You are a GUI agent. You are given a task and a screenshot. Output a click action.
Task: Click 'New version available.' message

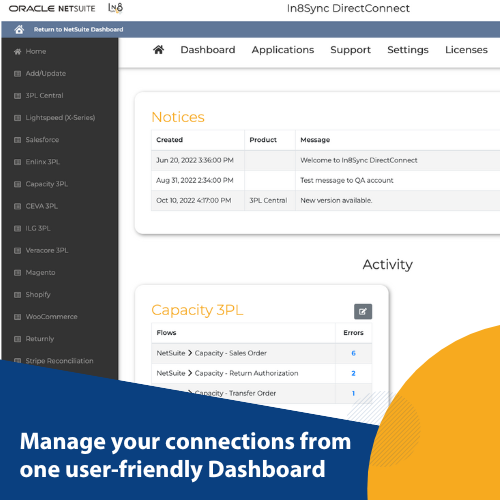[336, 201]
